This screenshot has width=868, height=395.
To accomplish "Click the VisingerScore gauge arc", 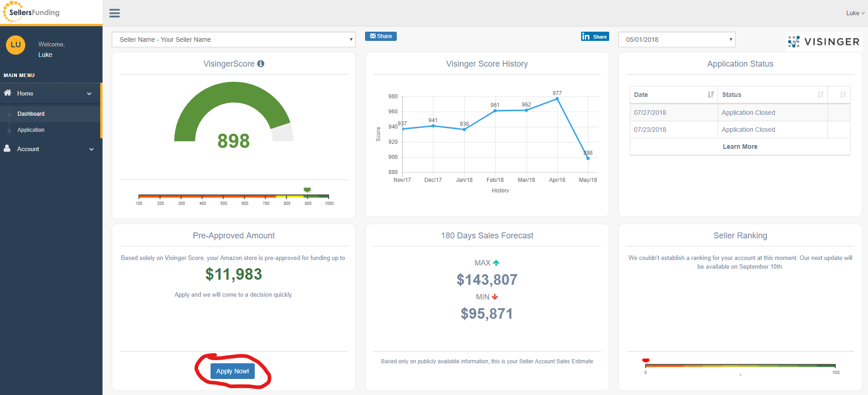I will [234, 111].
